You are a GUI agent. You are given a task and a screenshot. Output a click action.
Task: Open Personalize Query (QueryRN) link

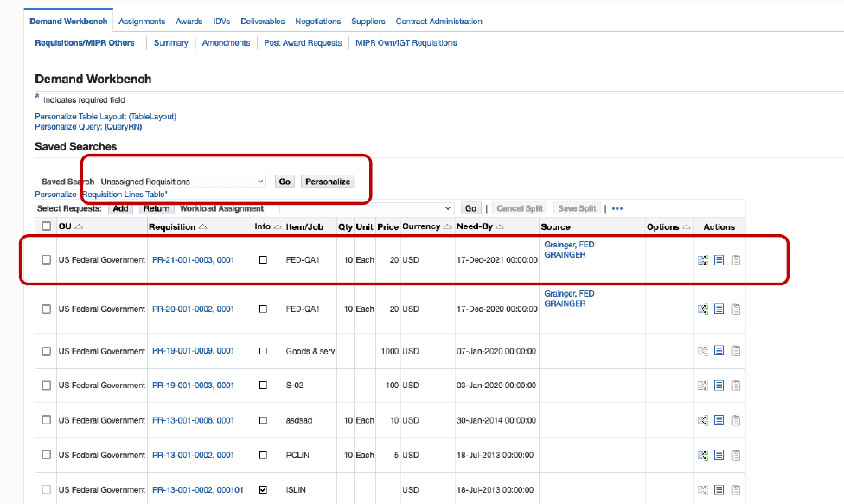click(88, 127)
